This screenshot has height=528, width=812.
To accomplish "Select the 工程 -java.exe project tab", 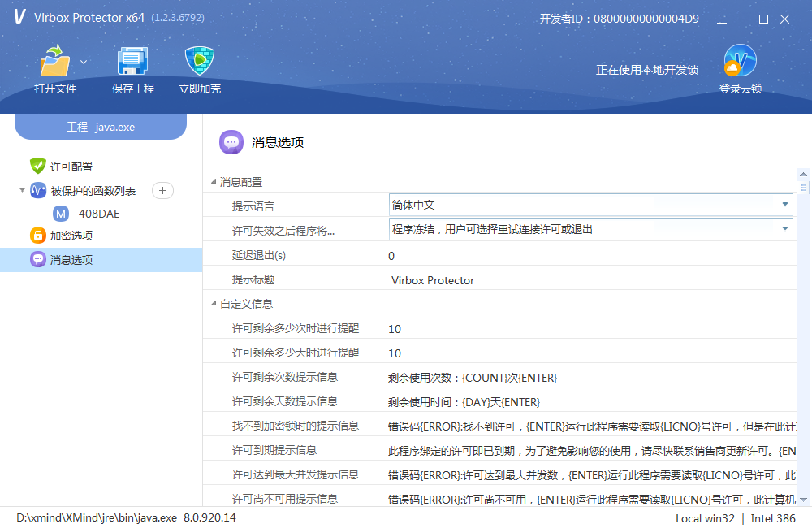I will pos(101,127).
